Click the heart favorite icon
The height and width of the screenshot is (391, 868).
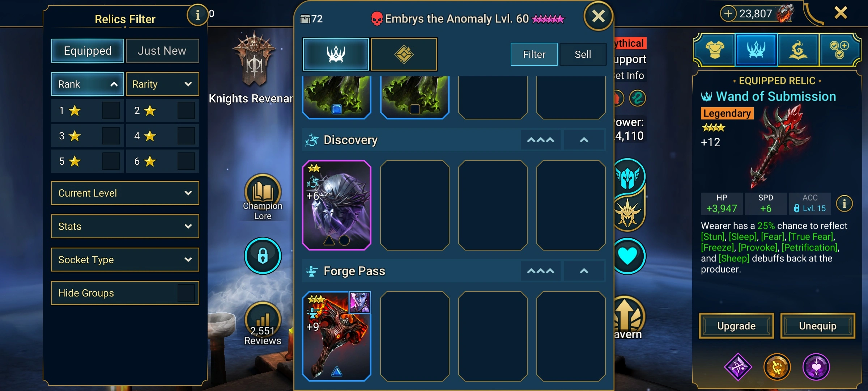[628, 256]
